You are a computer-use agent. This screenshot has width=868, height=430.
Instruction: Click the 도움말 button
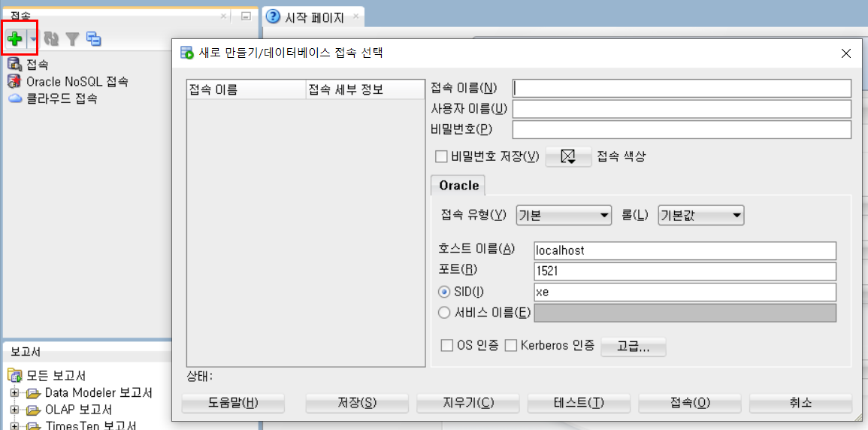pyautogui.click(x=233, y=403)
